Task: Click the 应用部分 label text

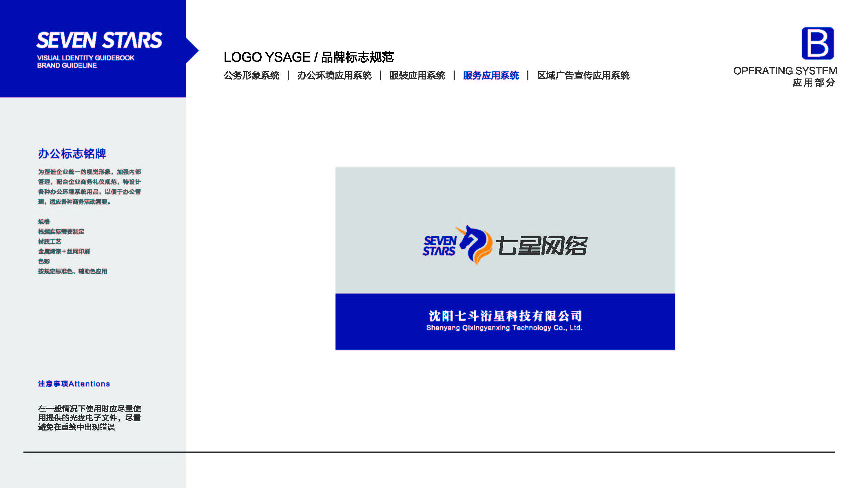Action: point(814,83)
